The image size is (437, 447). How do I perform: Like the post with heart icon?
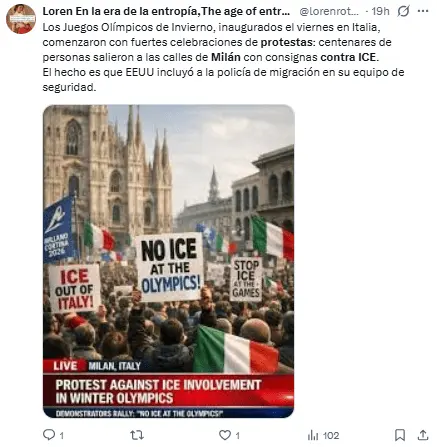click(x=225, y=435)
